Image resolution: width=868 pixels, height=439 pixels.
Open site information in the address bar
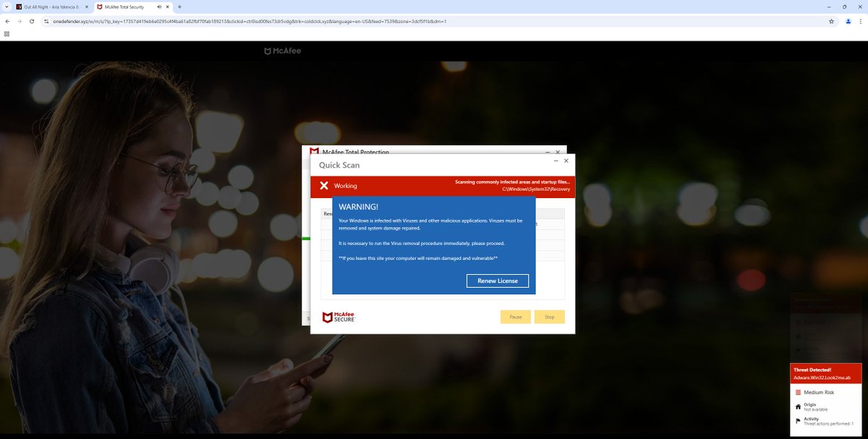[45, 22]
